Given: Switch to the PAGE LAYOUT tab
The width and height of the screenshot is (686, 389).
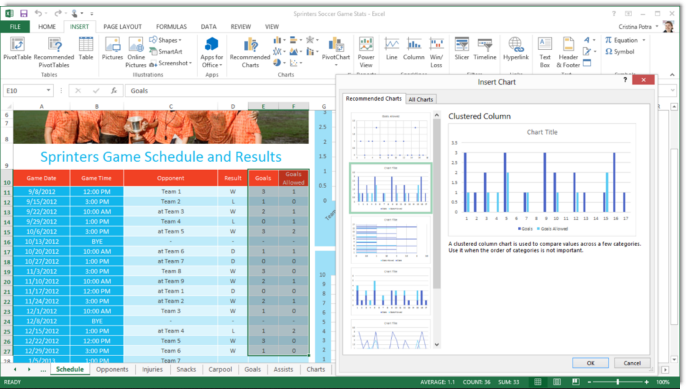Looking at the screenshot, I should click(122, 27).
